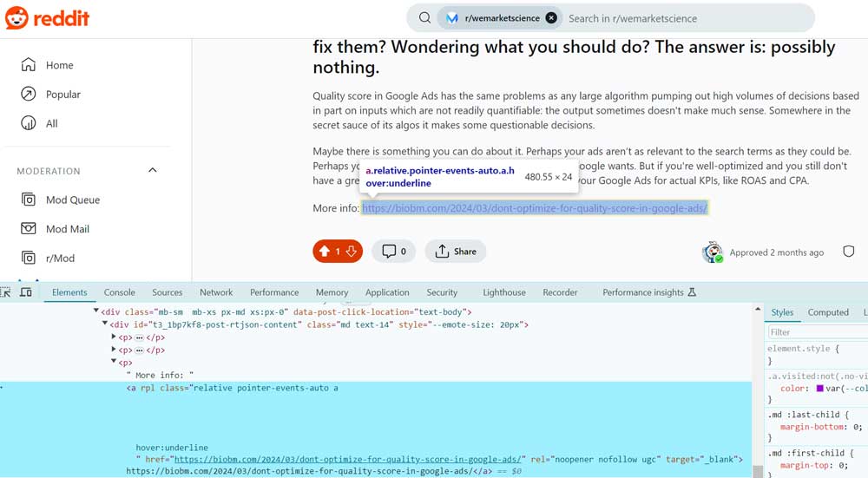Remove r/wemarketscience search filter

551,18
